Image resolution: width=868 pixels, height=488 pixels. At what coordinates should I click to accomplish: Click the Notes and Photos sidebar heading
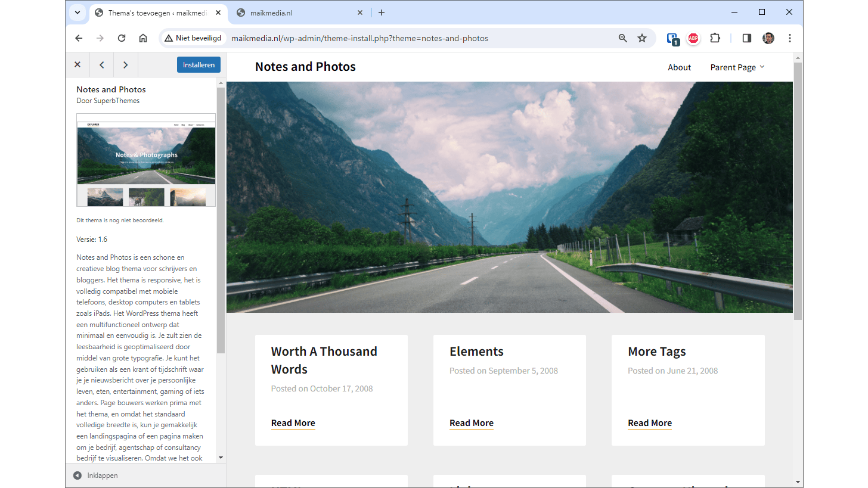click(111, 89)
